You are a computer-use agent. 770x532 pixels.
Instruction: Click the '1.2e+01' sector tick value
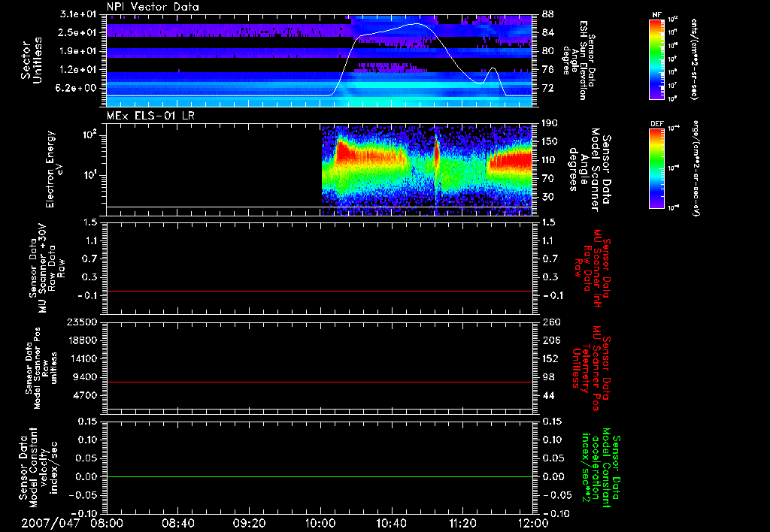click(x=78, y=70)
